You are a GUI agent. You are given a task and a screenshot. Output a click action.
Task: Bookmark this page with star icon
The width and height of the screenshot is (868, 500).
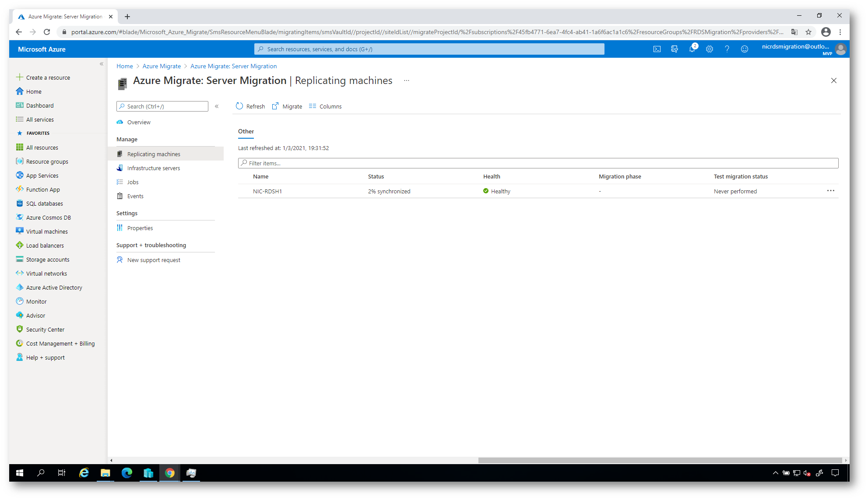click(x=808, y=32)
